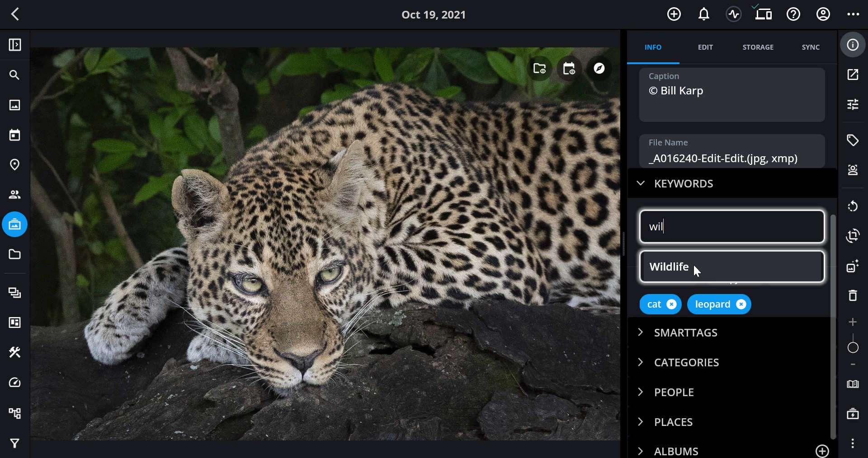Select the highlighted albums icon in sidebar
Viewport: 868px width, 458px height.
click(15, 224)
